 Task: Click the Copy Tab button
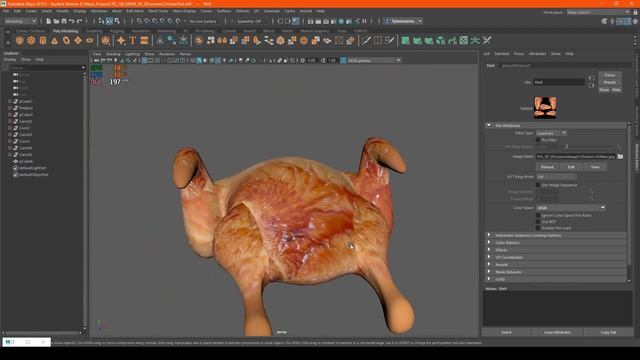(608, 332)
